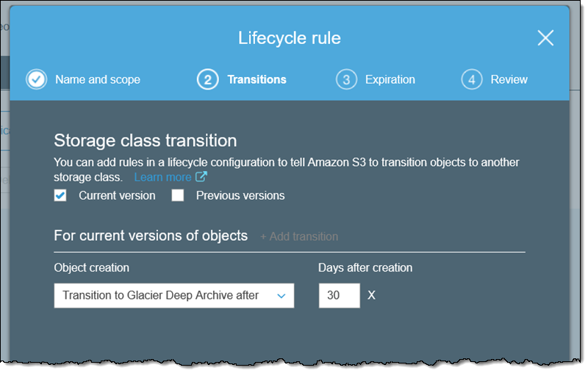
Task: Close the Lifecycle rule dialog
Action: 545,38
